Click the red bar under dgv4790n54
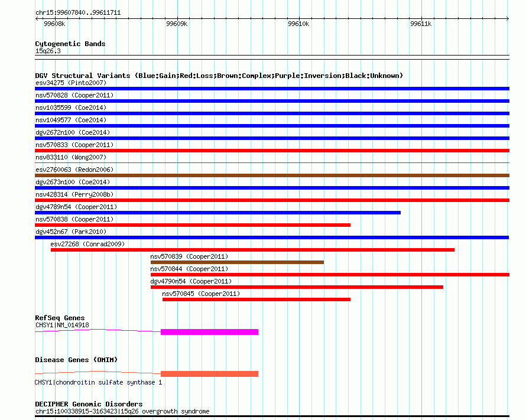Screen dimensions: 526x420 pos(297,287)
